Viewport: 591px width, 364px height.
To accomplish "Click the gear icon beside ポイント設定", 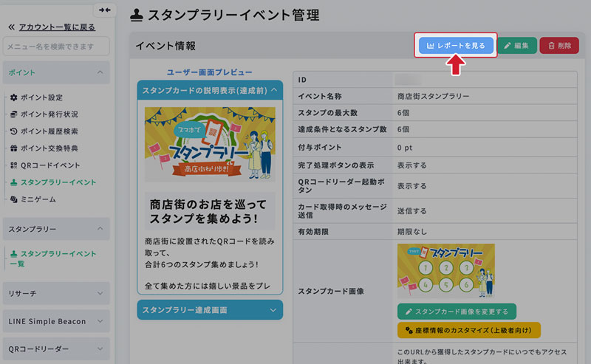I will [x=14, y=97].
